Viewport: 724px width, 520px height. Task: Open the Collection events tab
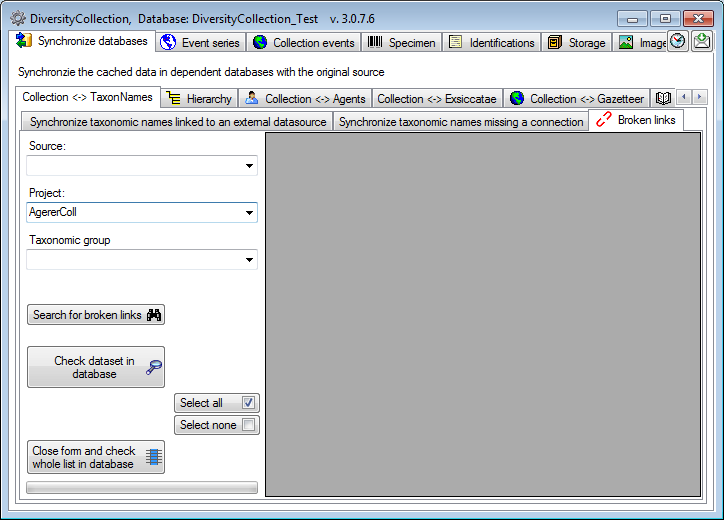pos(304,43)
